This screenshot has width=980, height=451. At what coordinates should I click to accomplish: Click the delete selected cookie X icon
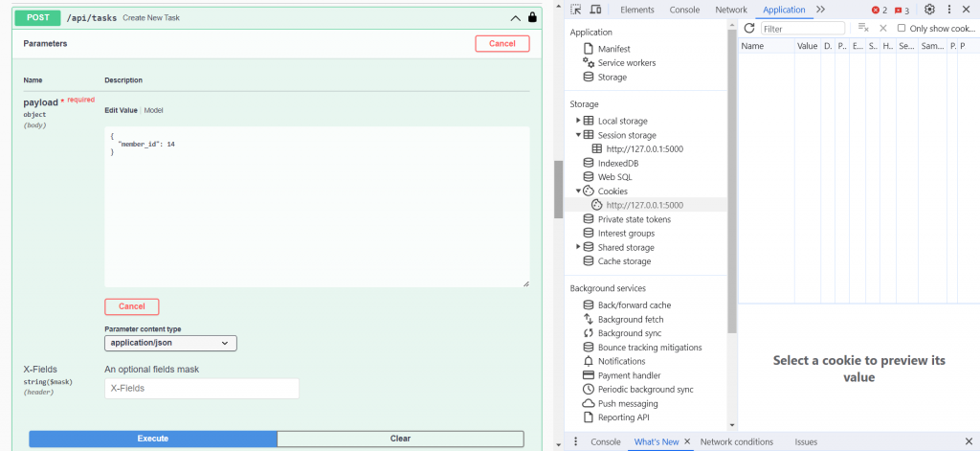(x=883, y=28)
